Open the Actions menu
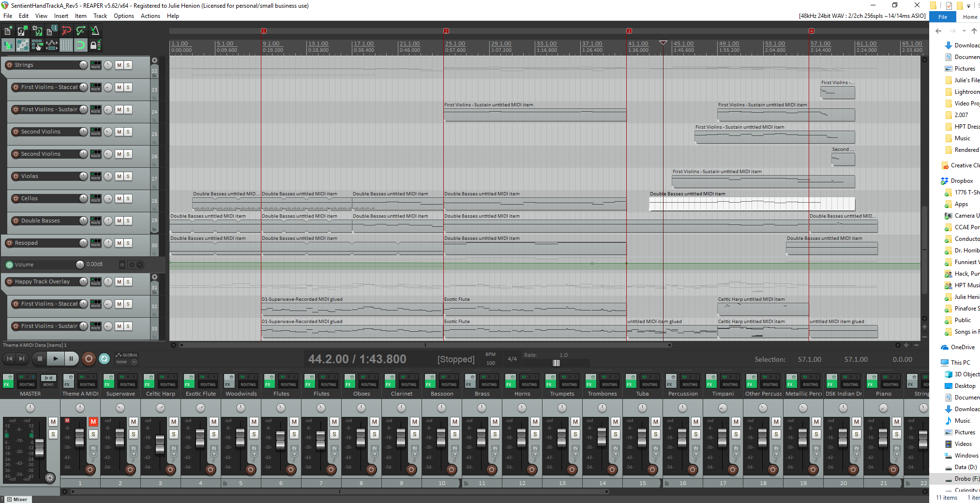This screenshot has width=980, height=503. tap(151, 16)
